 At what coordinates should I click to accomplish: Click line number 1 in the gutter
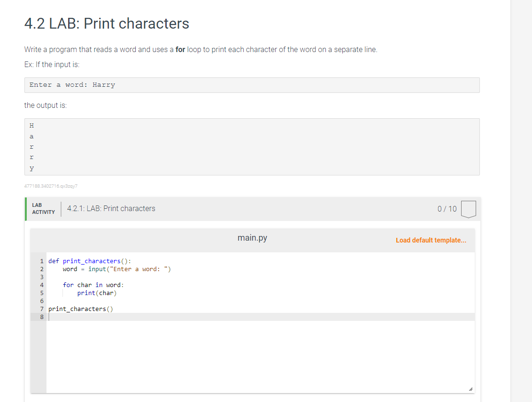[x=42, y=261]
